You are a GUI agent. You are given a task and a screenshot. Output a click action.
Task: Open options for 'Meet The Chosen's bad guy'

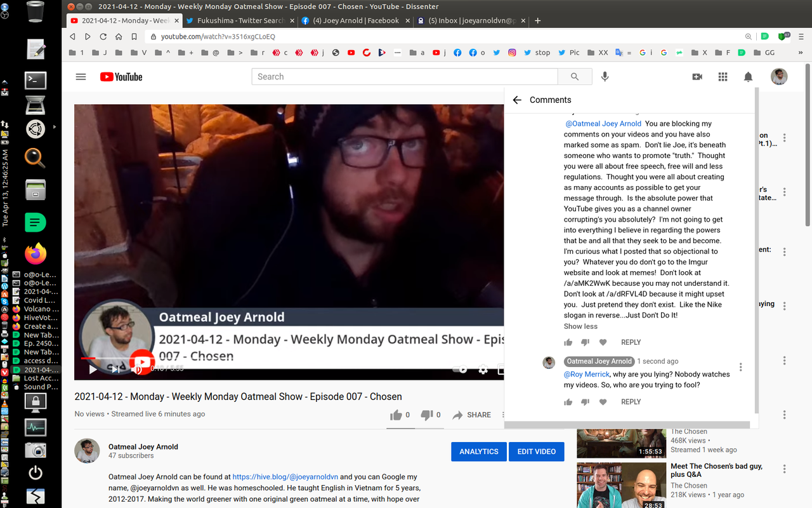[x=785, y=469]
